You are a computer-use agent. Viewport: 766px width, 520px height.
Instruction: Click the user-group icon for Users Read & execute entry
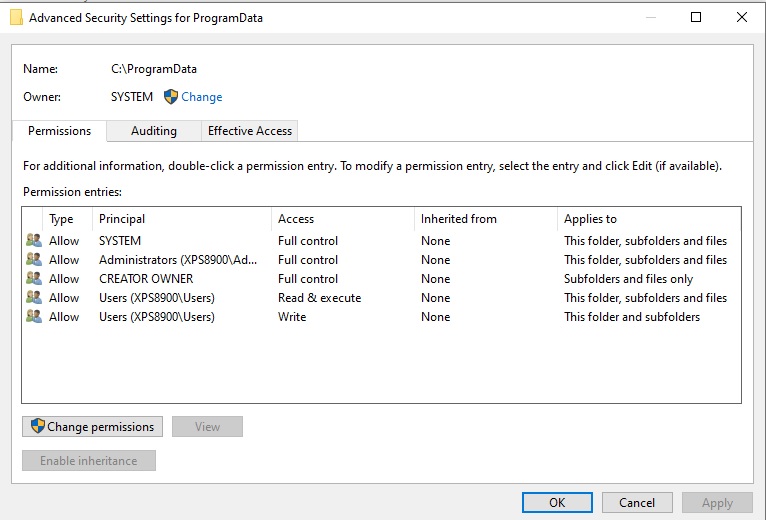point(34,298)
